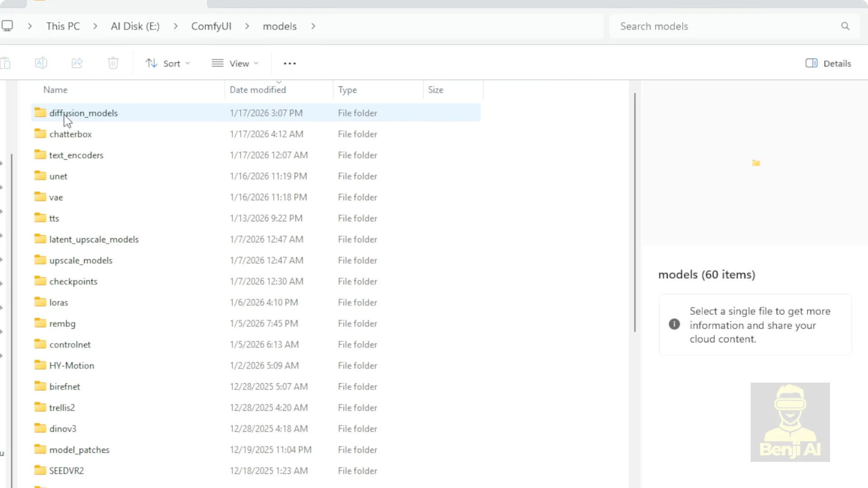This screenshot has width=868, height=488.
Task: Toggle the Details pane button
Action: click(x=828, y=63)
